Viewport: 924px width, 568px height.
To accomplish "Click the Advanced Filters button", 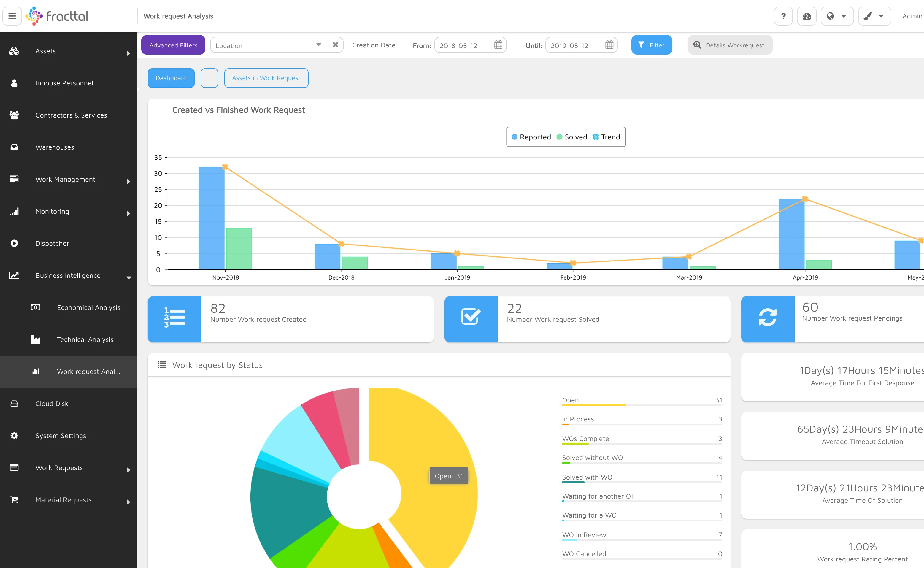I will click(173, 45).
